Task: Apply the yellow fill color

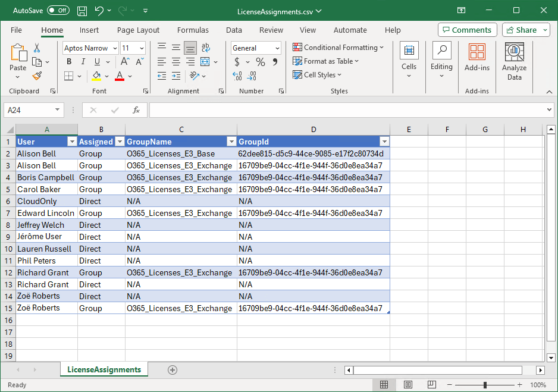Action: point(96,76)
